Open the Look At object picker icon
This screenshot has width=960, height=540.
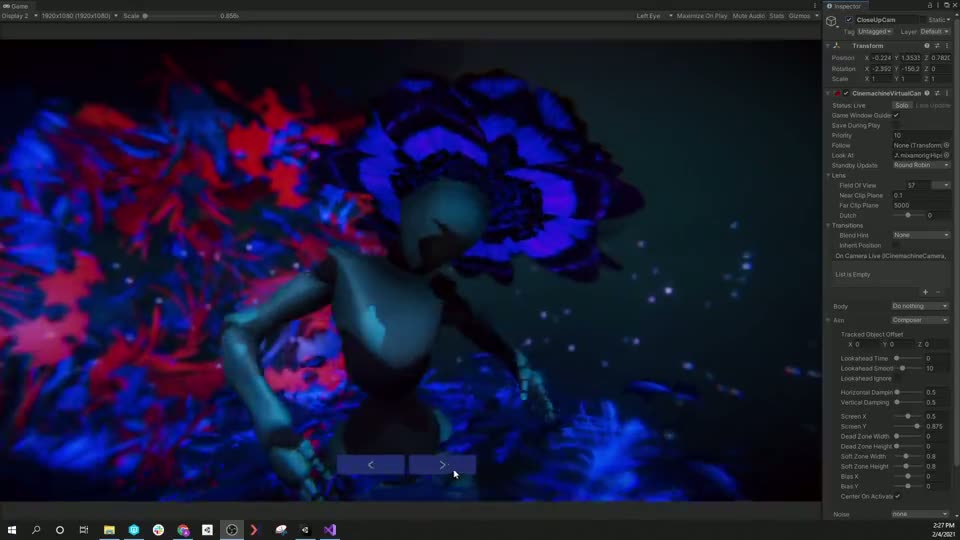(x=946, y=155)
